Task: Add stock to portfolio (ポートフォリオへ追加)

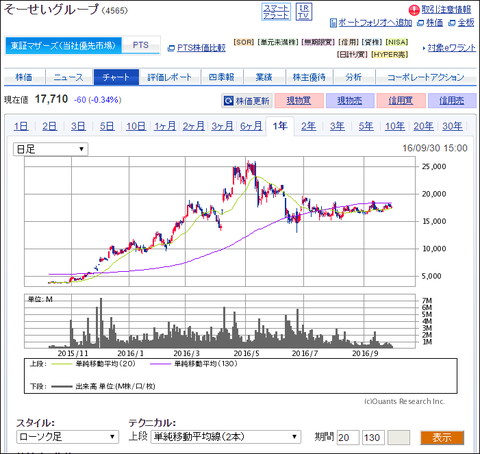Action: click(375, 23)
